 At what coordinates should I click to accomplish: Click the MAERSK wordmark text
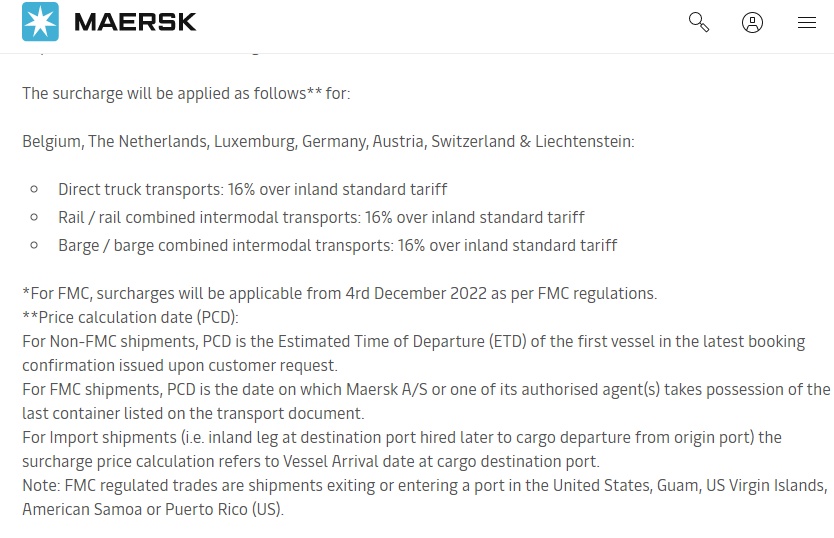[135, 22]
